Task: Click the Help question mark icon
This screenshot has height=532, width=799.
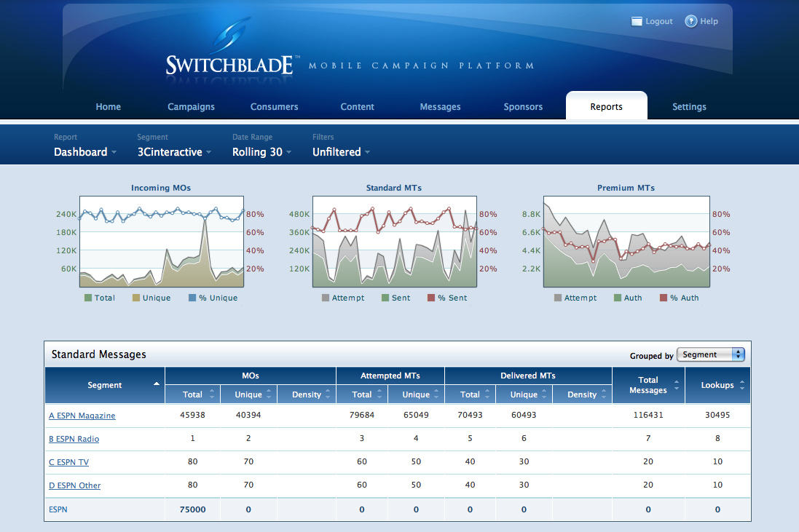Action: (690, 22)
